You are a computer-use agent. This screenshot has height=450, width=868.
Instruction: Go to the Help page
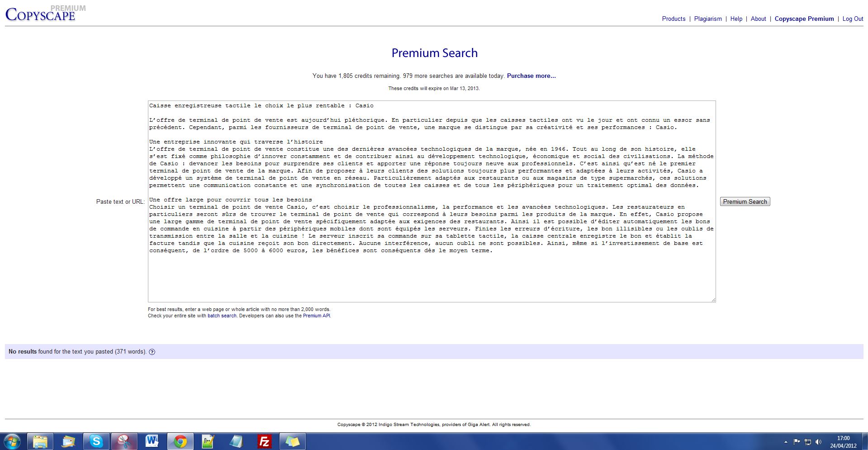pyautogui.click(x=736, y=19)
